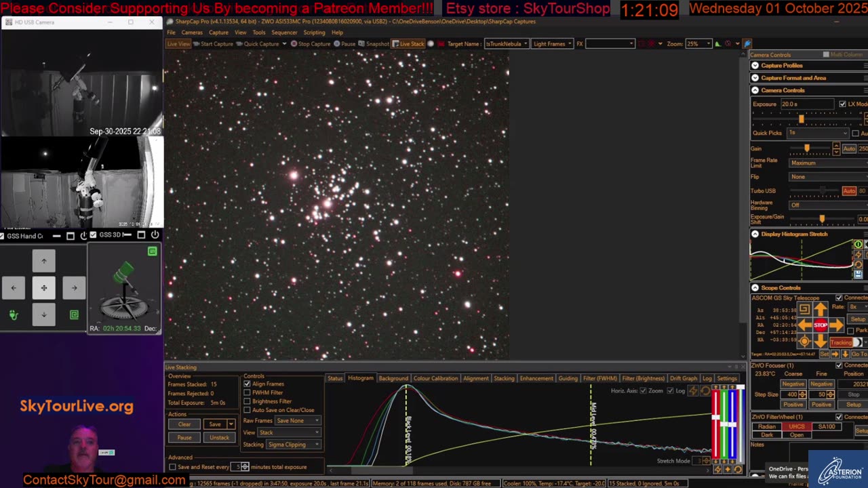868x488 pixels.
Task: Open the Raw Frames Save None dropdown
Action: click(298, 421)
